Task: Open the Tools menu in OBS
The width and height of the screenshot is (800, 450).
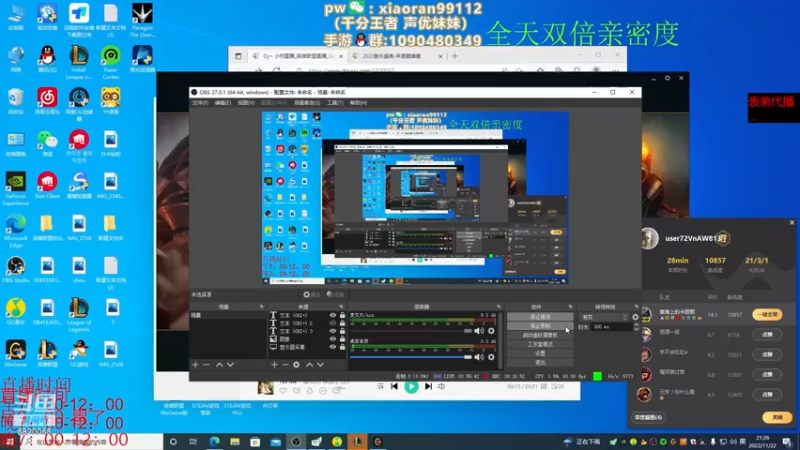Action: (x=335, y=103)
